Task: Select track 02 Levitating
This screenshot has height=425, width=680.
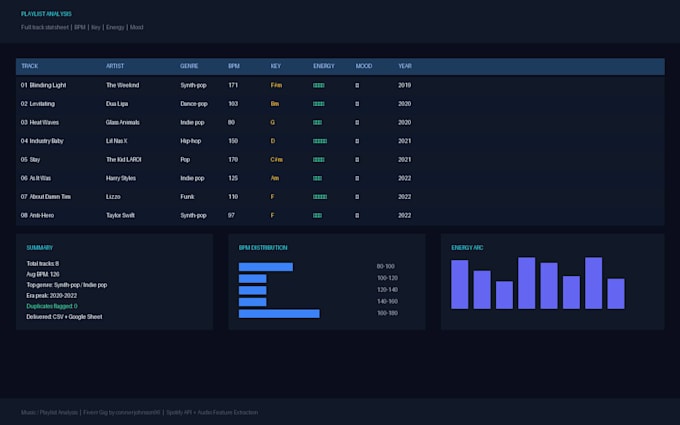Action: (38, 104)
